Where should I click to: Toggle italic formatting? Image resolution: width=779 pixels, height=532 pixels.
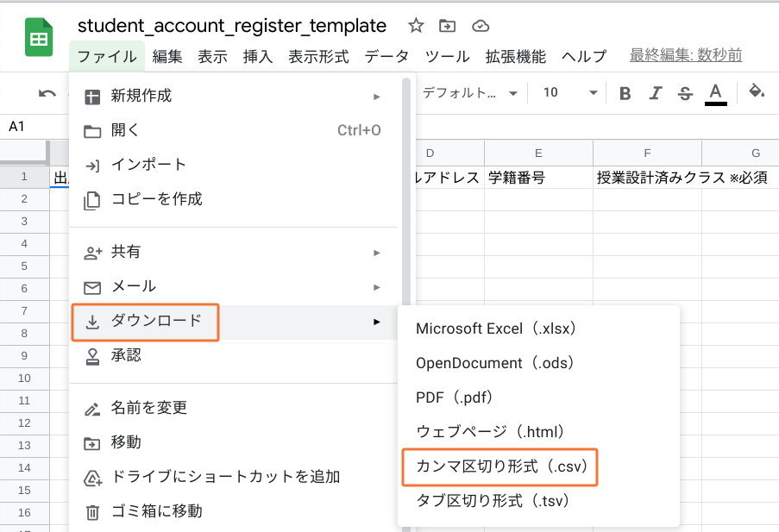tap(656, 93)
